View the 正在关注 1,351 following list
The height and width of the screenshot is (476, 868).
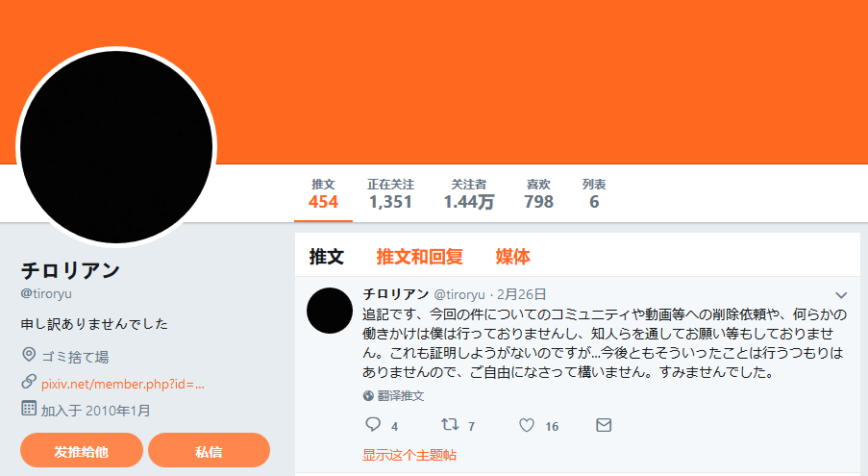coord(390,193)
